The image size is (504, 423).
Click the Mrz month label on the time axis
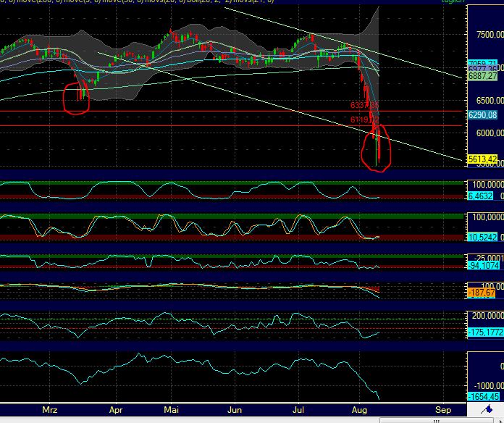click(50, 410)
